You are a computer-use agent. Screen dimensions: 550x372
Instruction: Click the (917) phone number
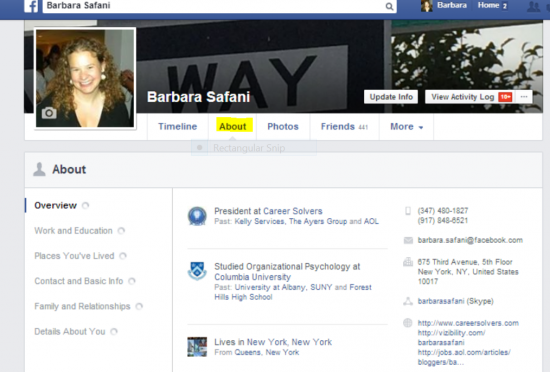coord(443,221)
